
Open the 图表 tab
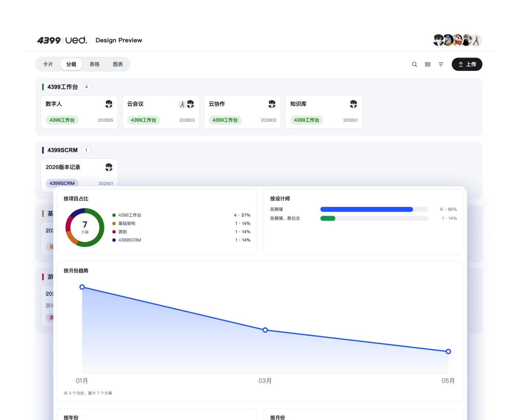118,65
